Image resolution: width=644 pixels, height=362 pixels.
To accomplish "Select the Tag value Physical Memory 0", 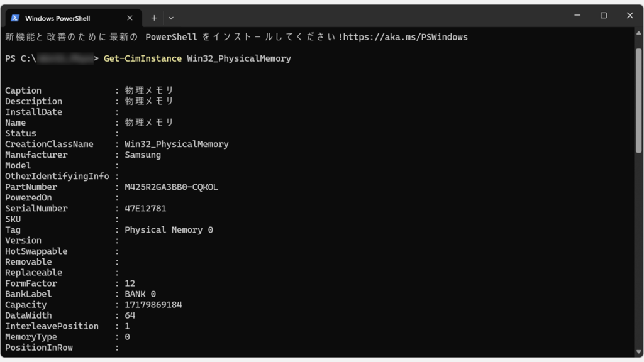I will (x=169, y=229).
